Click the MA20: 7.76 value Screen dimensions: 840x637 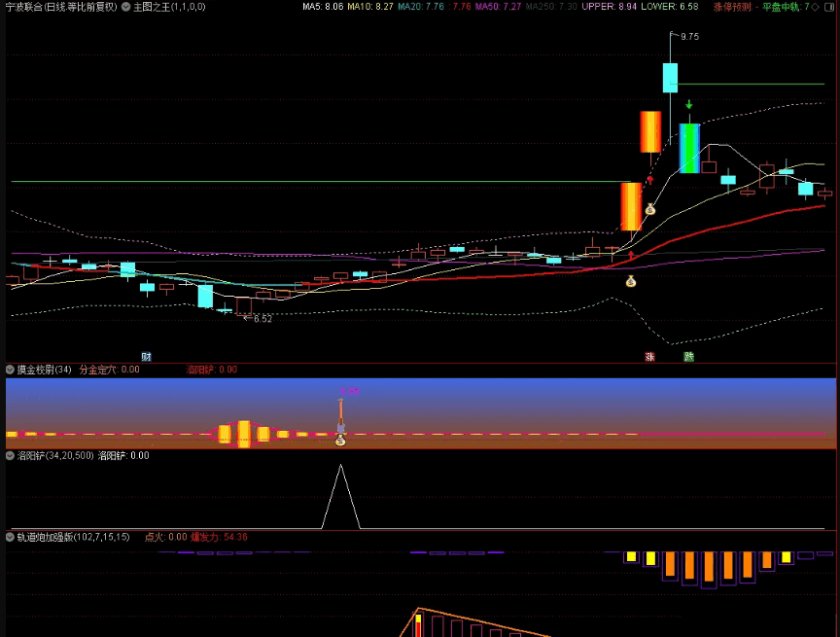click(x=421, y=7)
